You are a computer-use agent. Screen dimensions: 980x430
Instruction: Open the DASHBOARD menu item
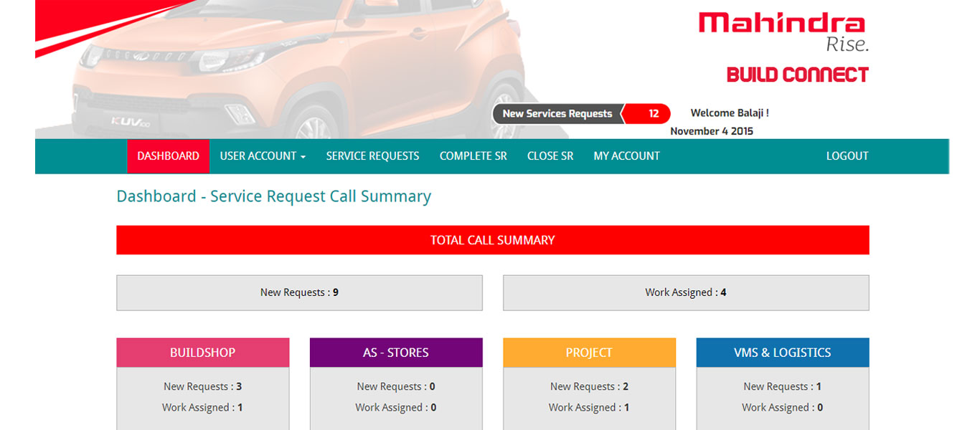click(x=169, y=156)
